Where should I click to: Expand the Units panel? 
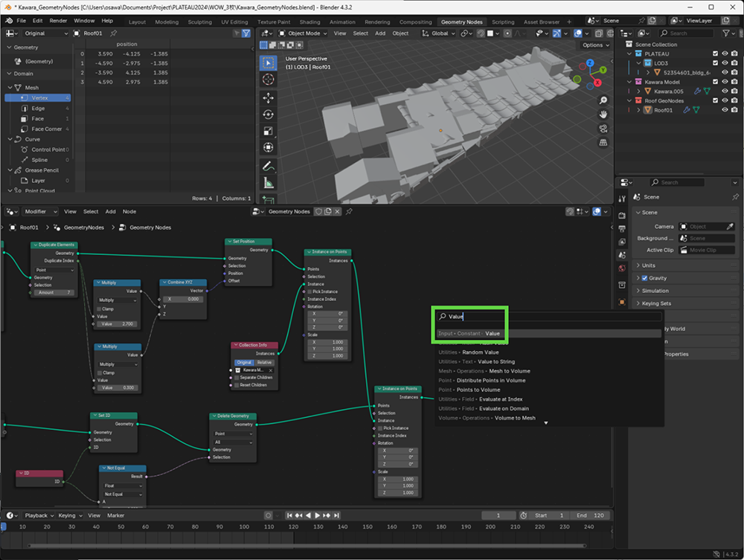[x=649, y=265]
